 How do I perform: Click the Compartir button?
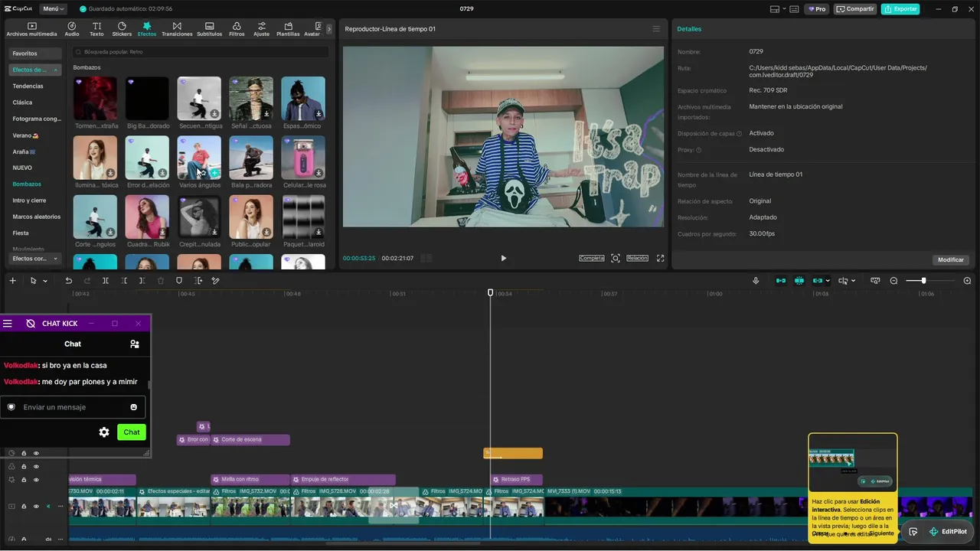click(854, 9)
